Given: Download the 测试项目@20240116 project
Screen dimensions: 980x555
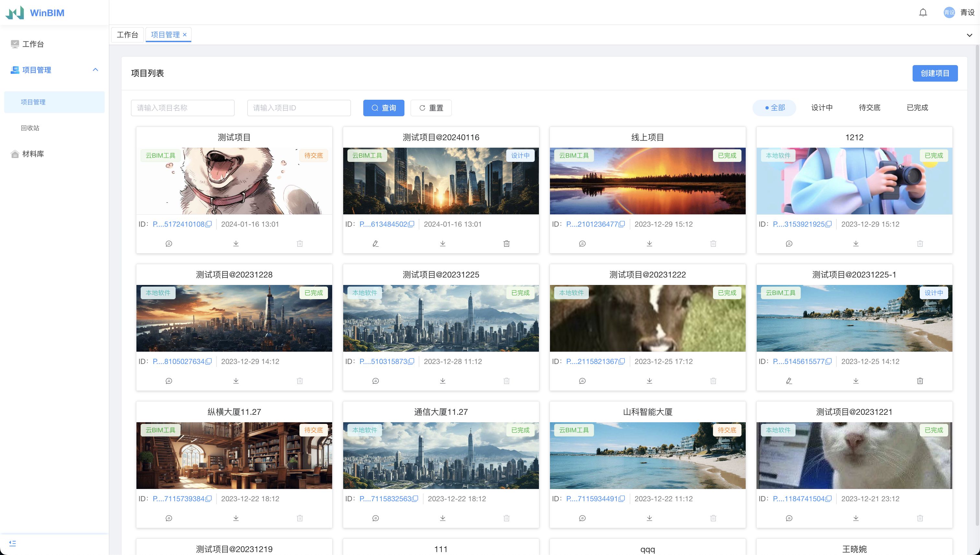Looking at the screenshot, I should (x=442, y=244).
